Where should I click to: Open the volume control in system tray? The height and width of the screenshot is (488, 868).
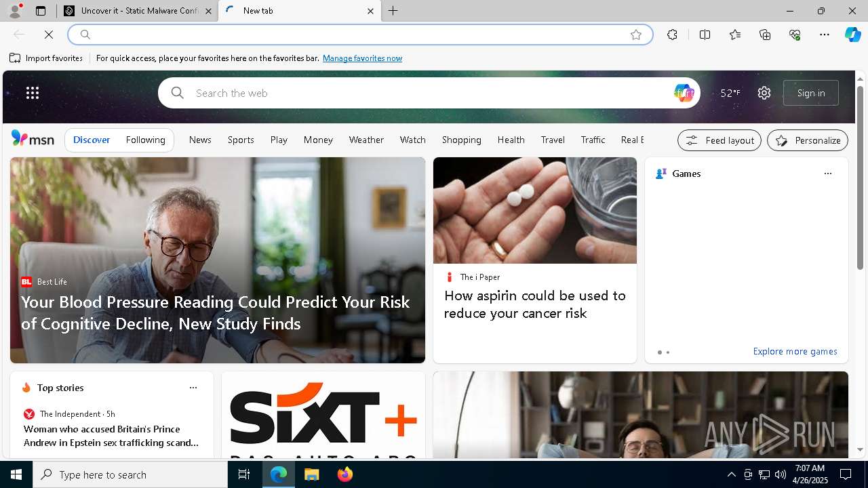(x=780, y=474)
